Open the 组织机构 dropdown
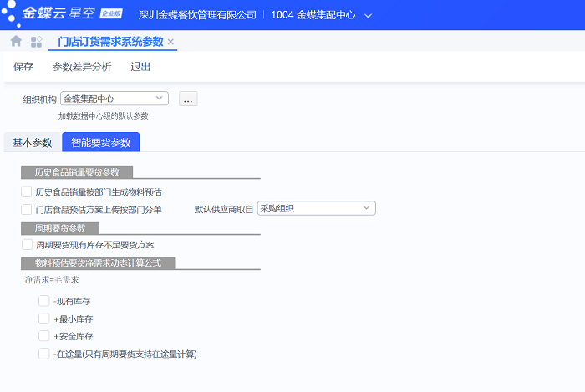The width and height of the screenshot is (585, 392). pyautogui.click(x=160, y=99)
